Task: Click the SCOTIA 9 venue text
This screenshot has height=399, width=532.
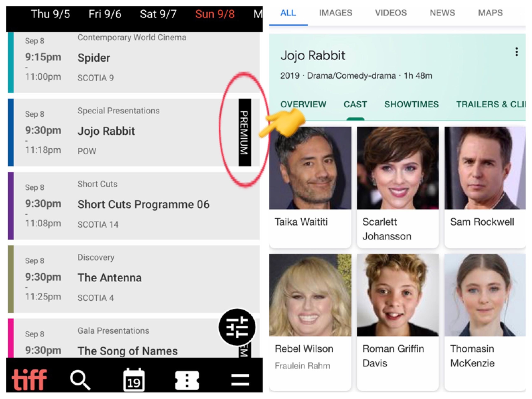Action: (95, 78)
